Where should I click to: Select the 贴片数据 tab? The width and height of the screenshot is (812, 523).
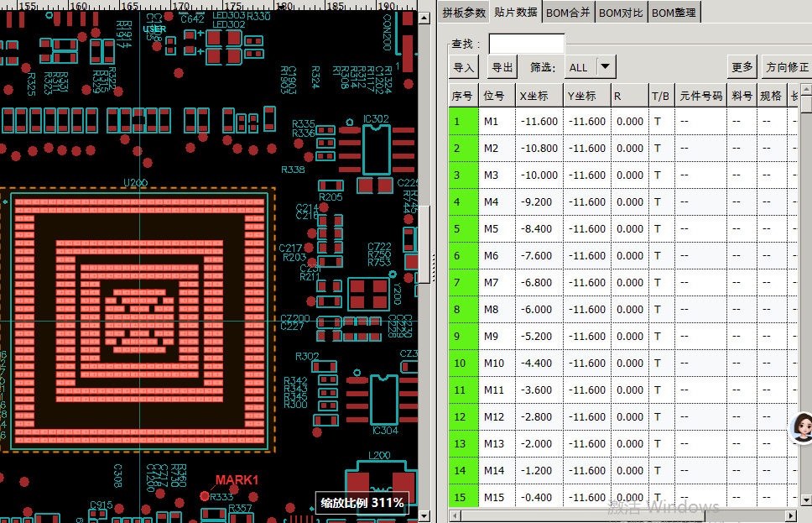click(x=515, y=12)
